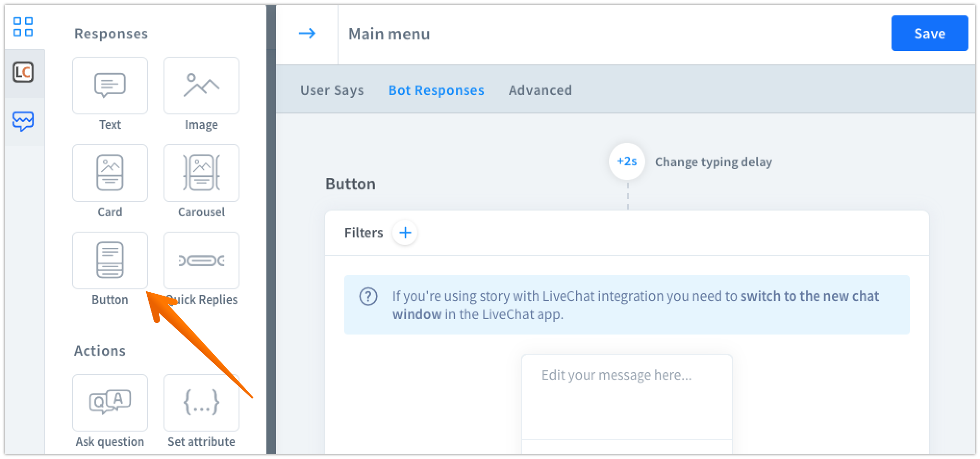Select the chat stories icon in sidebar
The height and width of the screenshot is (459, 980).
[x=24, y=121]
